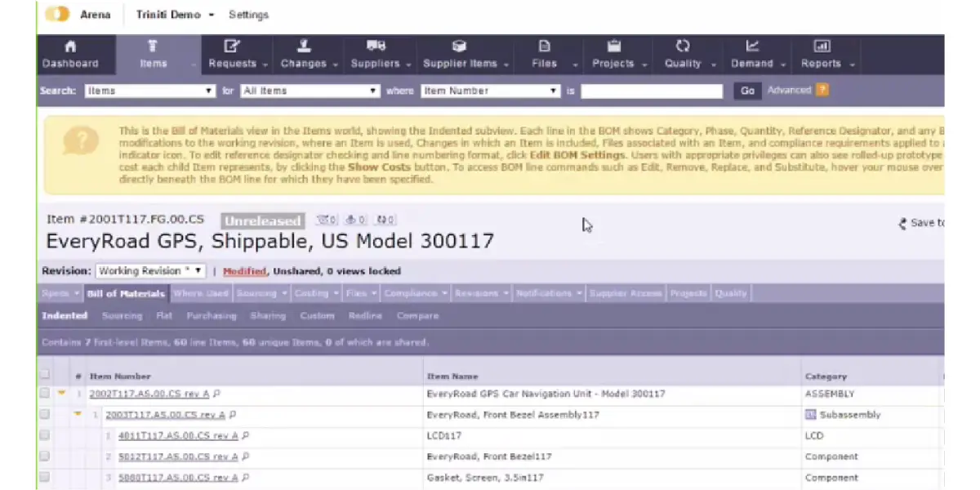Click the first indicator icon beside Unreleased

[327, 220]
